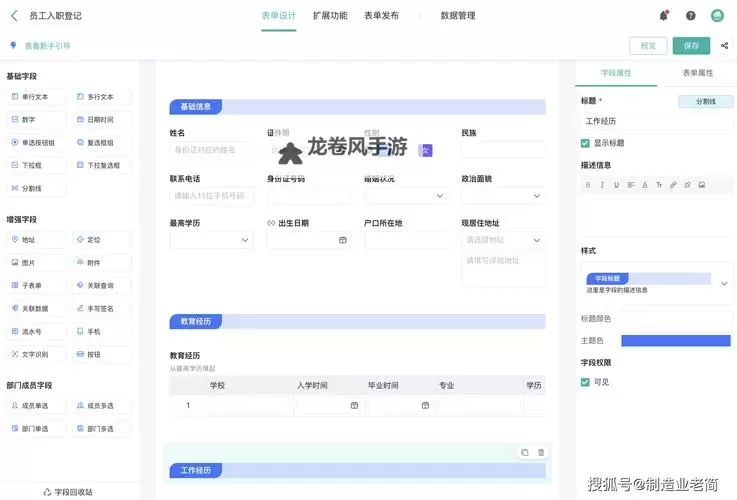Viewport: 737px width, 500px height.
Task: Add a 单选按钮组 field
Action: click(36, 142)
